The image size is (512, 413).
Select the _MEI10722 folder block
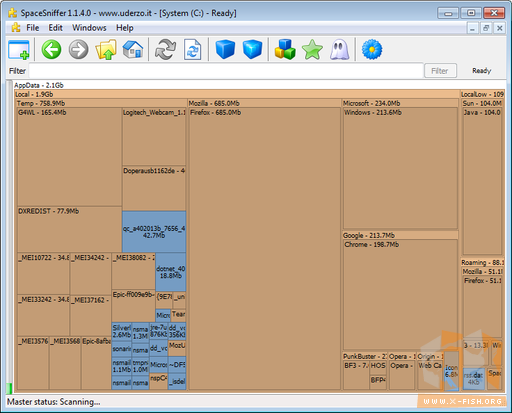click(43, 273)
